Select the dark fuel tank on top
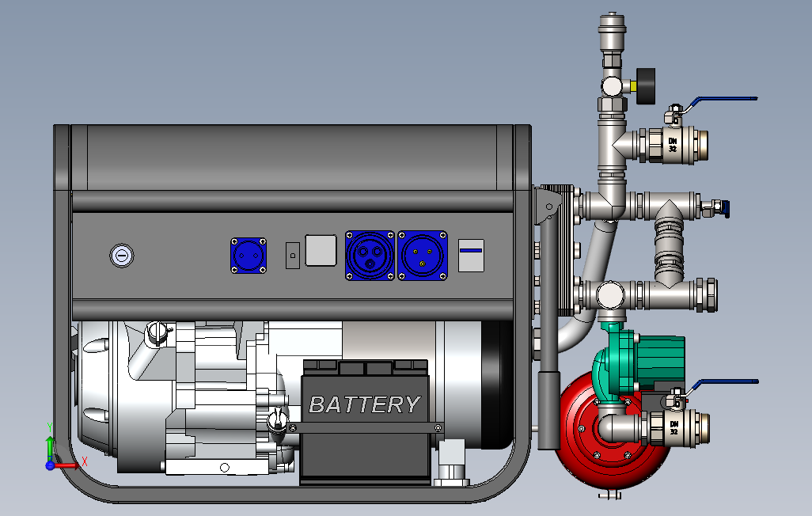The height and width of the screenshot is (516, 812). [292, 158]
